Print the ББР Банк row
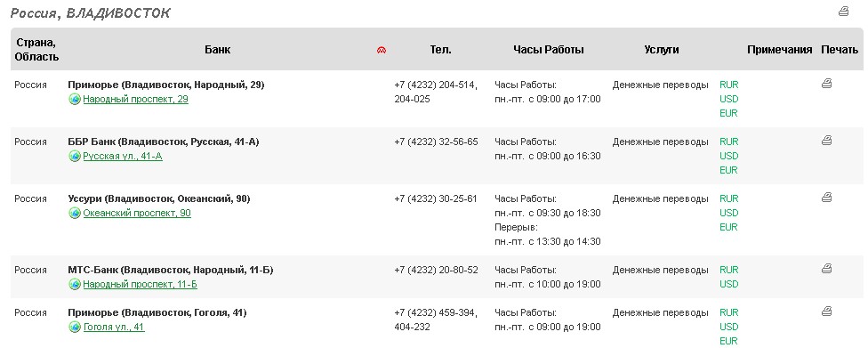868x348 pixels. pos(826,141)
